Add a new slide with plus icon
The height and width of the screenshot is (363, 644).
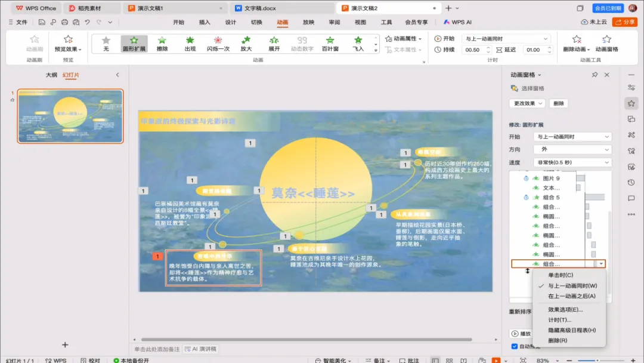65,344
